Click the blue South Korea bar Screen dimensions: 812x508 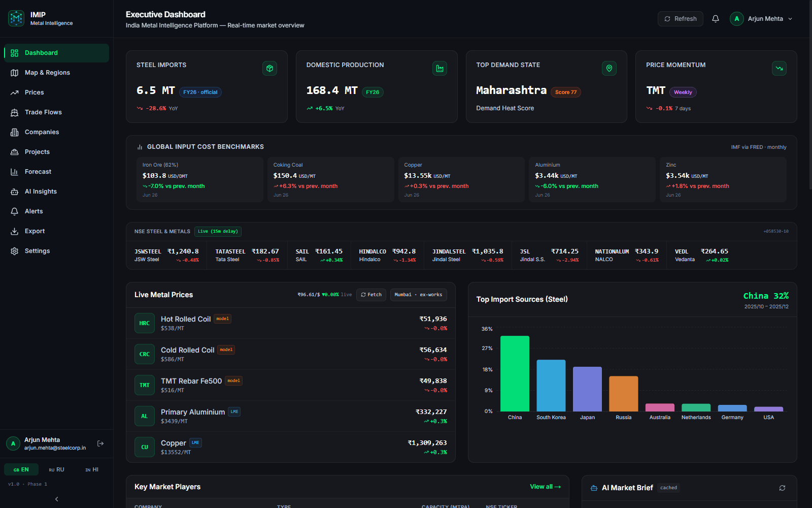(x=551, y=386)
